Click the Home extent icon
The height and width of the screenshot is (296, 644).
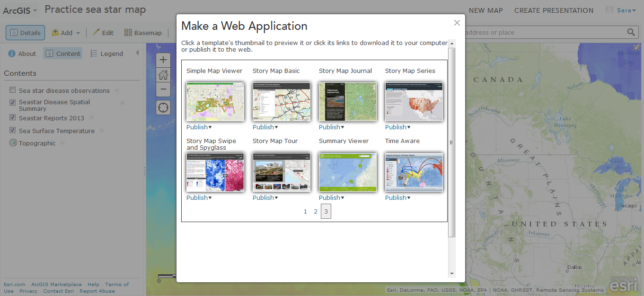[x=163, y=75]
